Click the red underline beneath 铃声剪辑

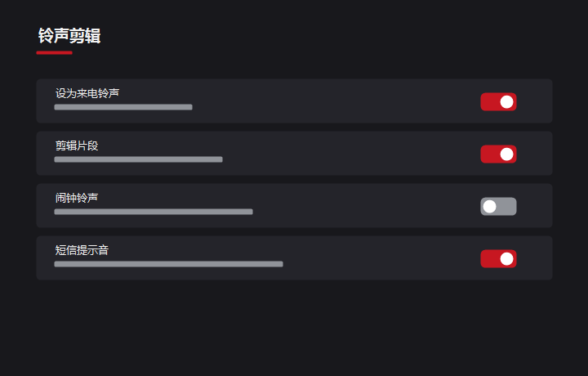55,53
